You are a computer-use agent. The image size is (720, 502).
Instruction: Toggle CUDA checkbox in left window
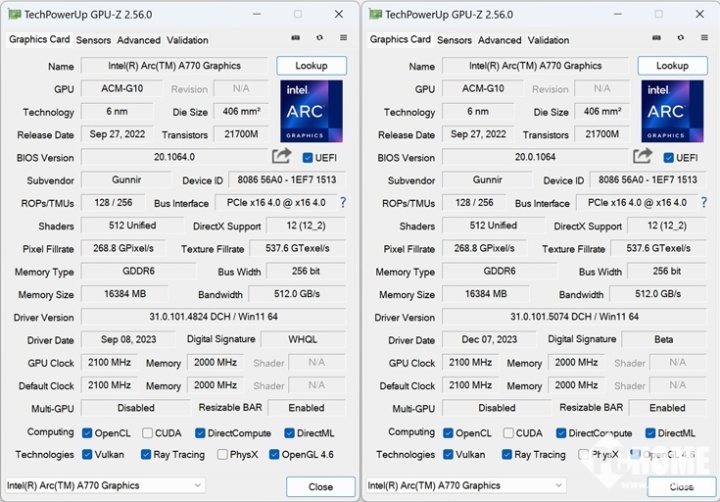[x=147, y=433]
